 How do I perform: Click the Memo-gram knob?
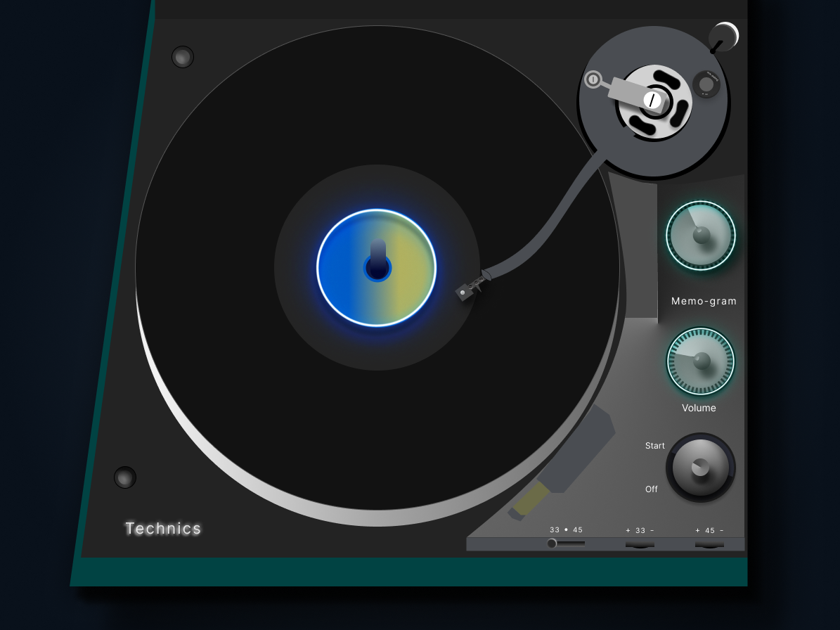pos(701,236)
